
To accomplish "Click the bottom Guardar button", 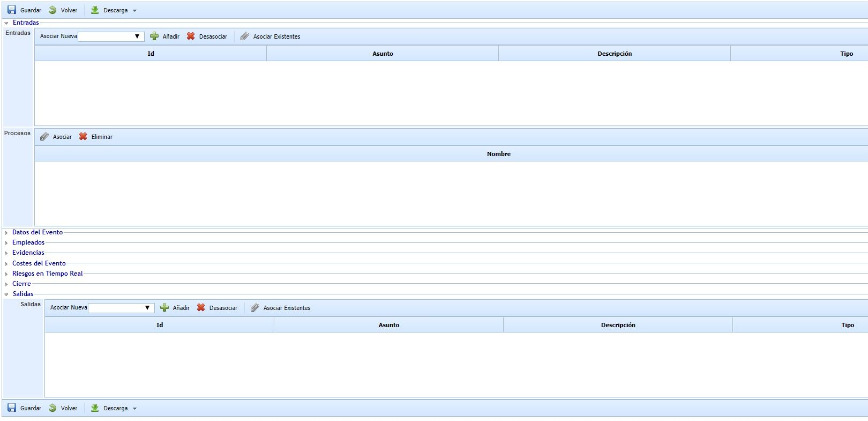I will (x=25, y=408).
